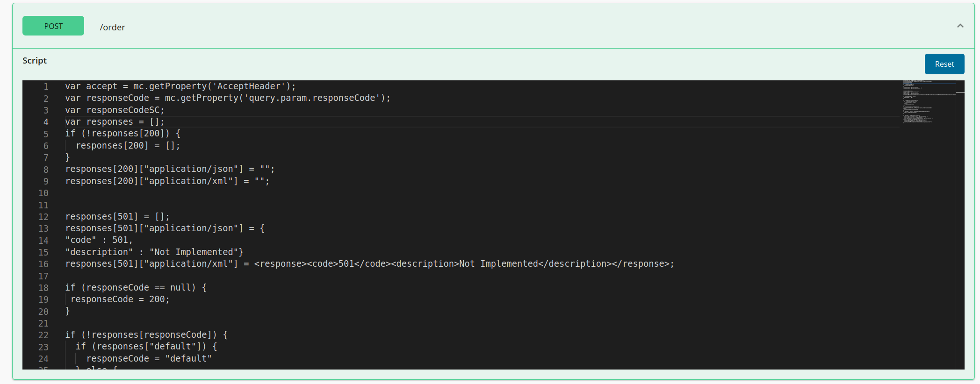Click line 5 'if (!responses[200]) {'
The height and width of the screenshot is (384, 980).
tap(122, 133)
